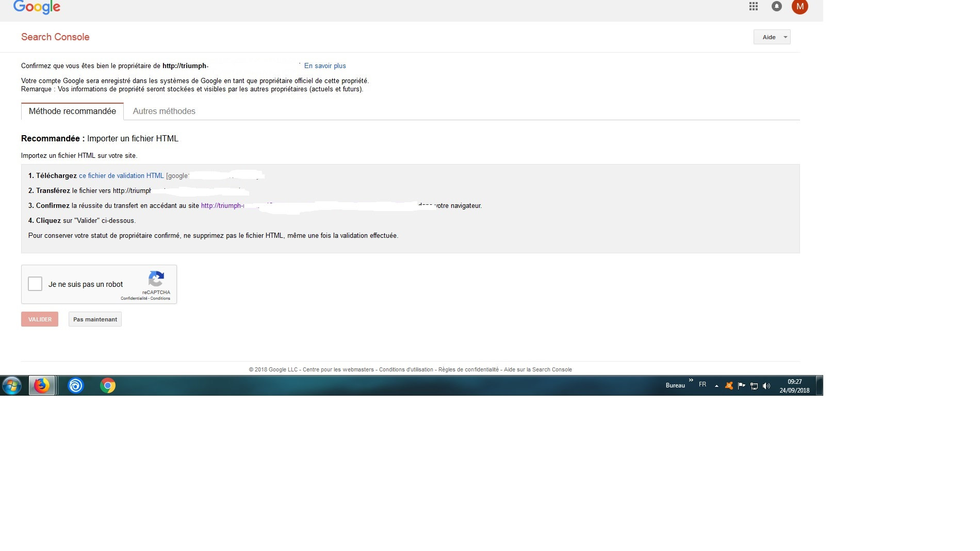Click the VALIDER button

[40, 319]
